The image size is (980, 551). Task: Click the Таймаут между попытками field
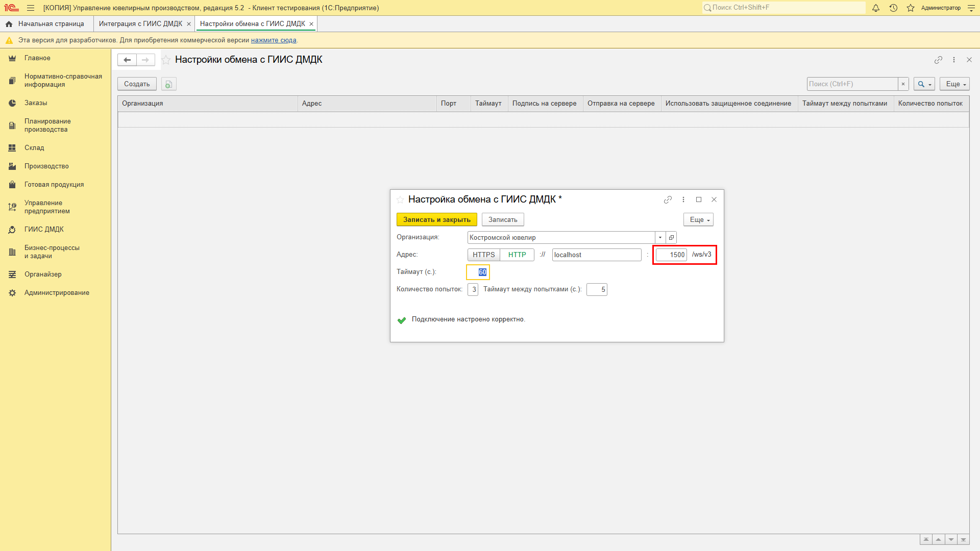point(597,290)
